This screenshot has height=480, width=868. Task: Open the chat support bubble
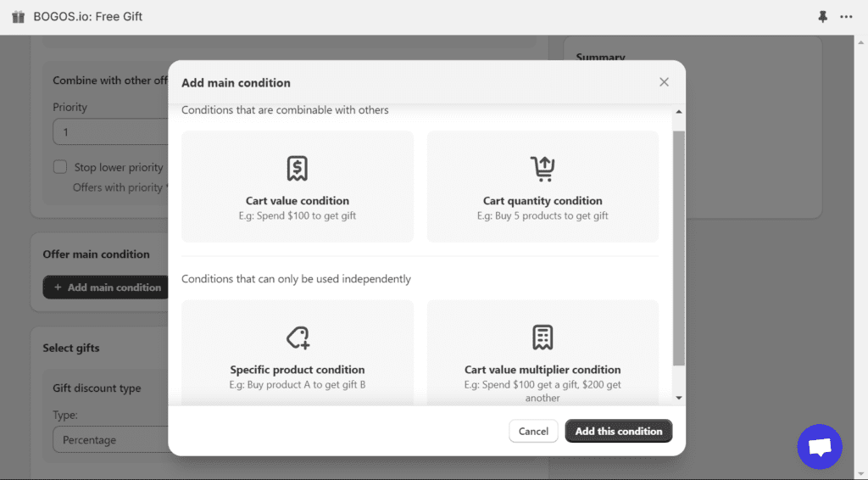pos(819,447)
